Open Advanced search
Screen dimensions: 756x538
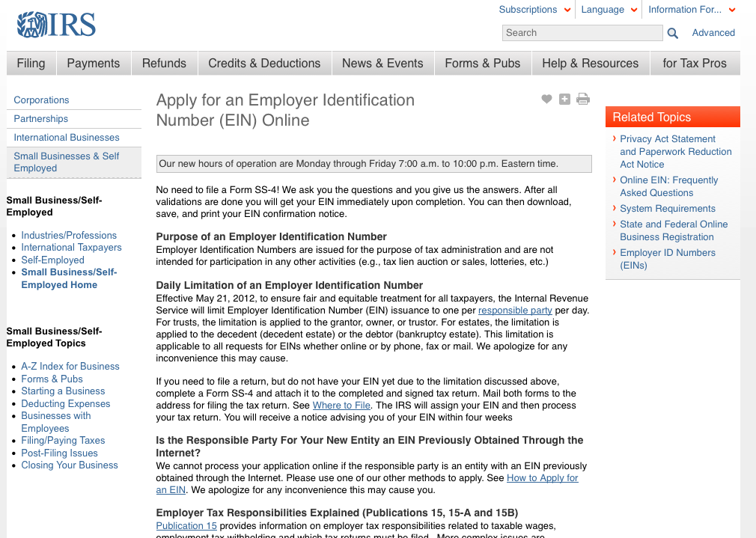pos(713,33)
